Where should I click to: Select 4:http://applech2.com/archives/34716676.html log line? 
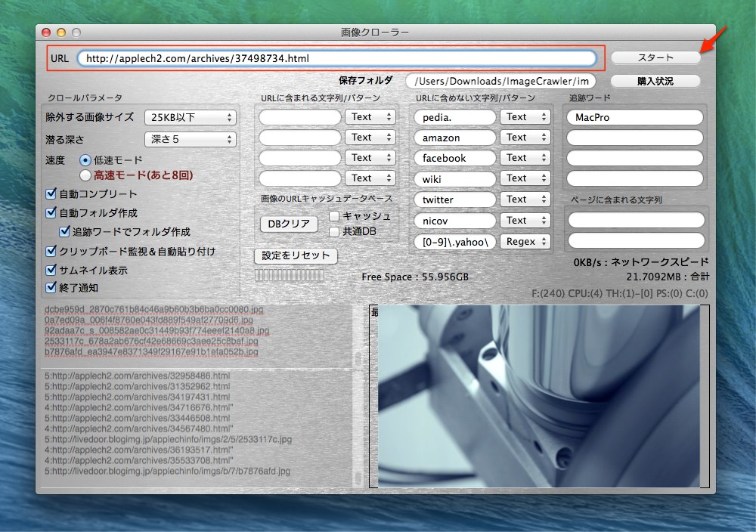tap(139, 407)
